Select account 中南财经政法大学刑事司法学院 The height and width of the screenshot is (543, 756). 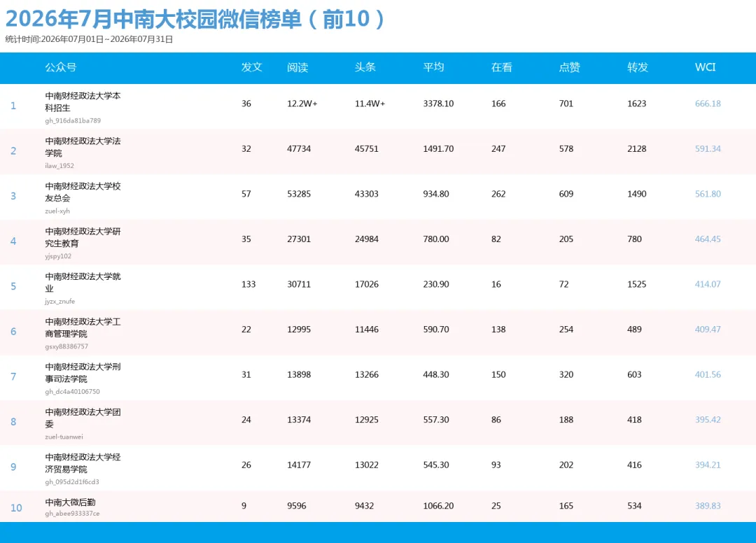(83, 373)
